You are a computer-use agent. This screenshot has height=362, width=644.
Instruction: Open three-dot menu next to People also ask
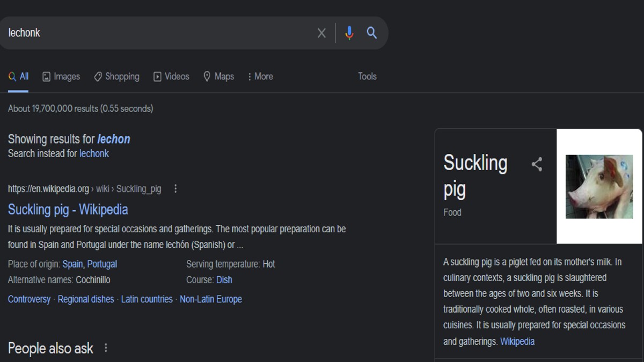point(106,348)
